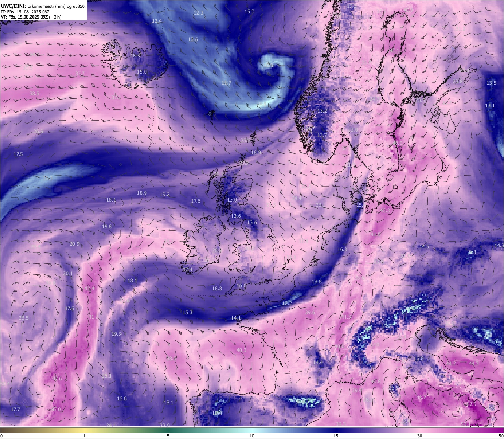Click the 42.4 value label
The image size is (504, 439).
point(89,288)
